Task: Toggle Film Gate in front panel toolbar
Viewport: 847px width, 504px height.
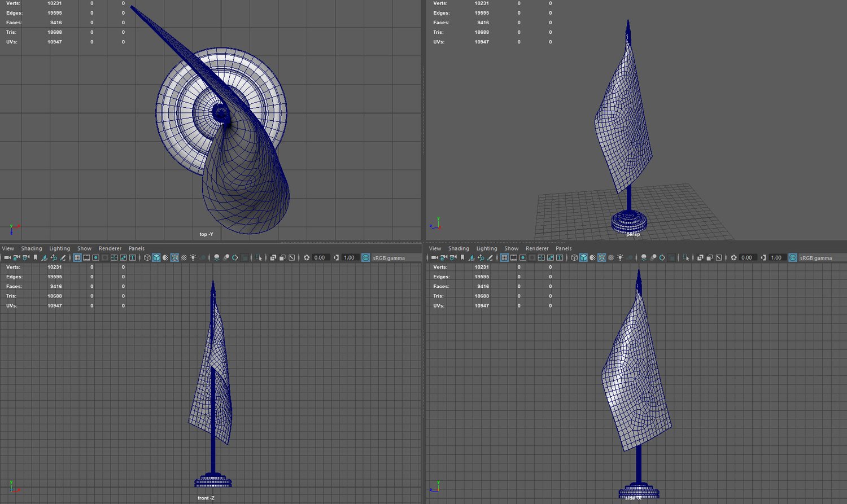Action: coord(86,258)
